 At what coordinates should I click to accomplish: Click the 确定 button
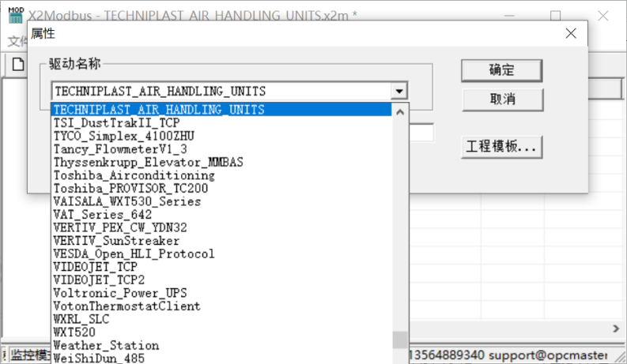pos(502,70)
